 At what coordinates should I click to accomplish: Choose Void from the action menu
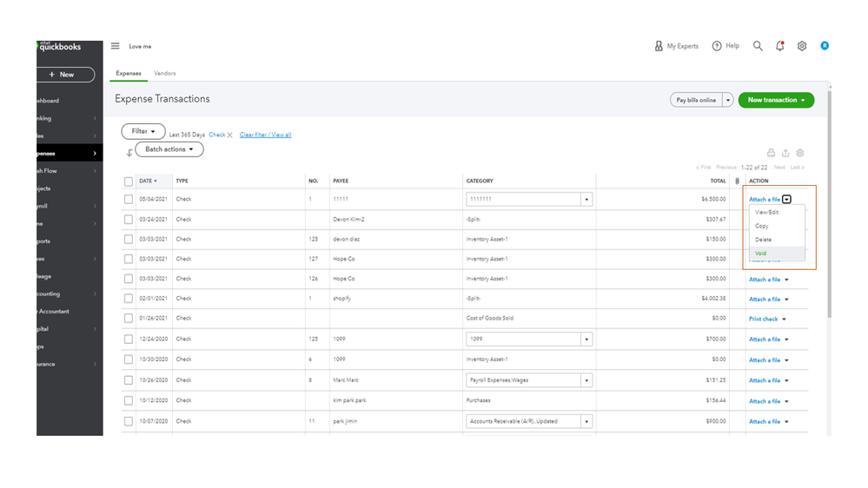761,254
